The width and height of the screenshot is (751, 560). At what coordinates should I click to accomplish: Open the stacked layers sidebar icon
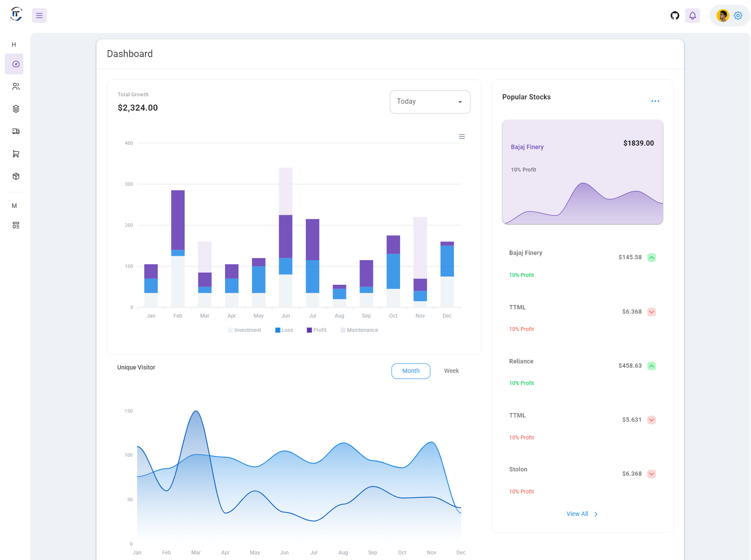(x=16, y=109)
